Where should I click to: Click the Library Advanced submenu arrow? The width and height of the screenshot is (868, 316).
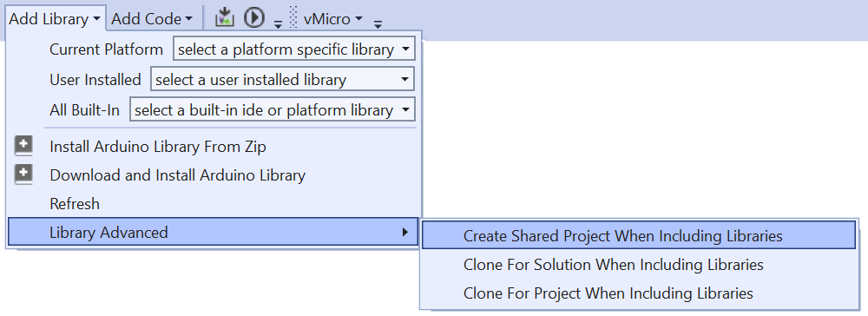406,232
